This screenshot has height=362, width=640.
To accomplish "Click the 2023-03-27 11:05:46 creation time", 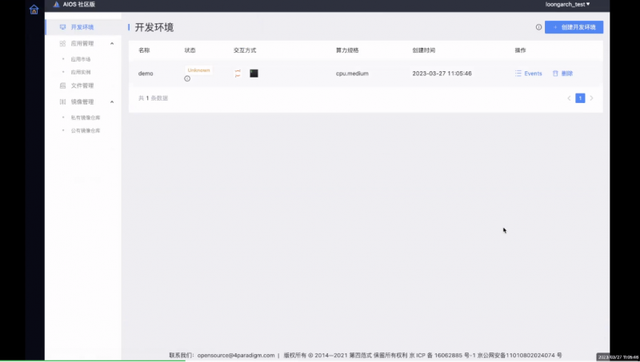I will 442,73.
